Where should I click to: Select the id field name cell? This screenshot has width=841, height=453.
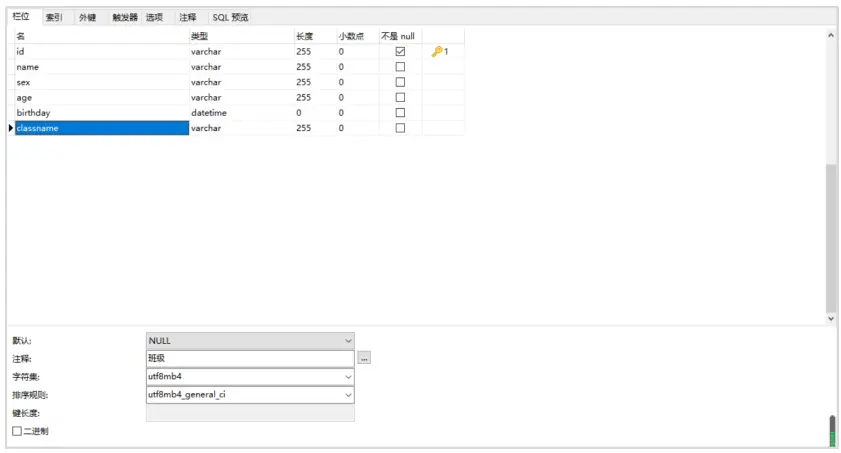tap(101, 51)
